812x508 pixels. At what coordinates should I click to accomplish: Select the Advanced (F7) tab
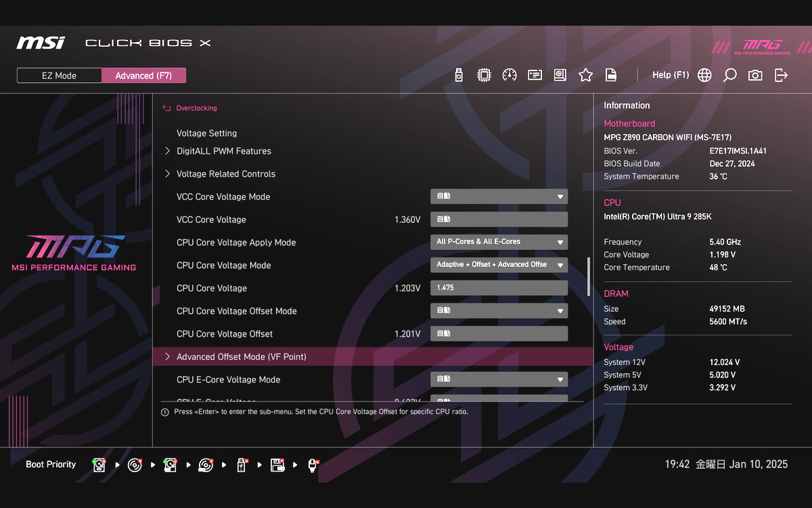pyautogui.click(x=143, y=75)
